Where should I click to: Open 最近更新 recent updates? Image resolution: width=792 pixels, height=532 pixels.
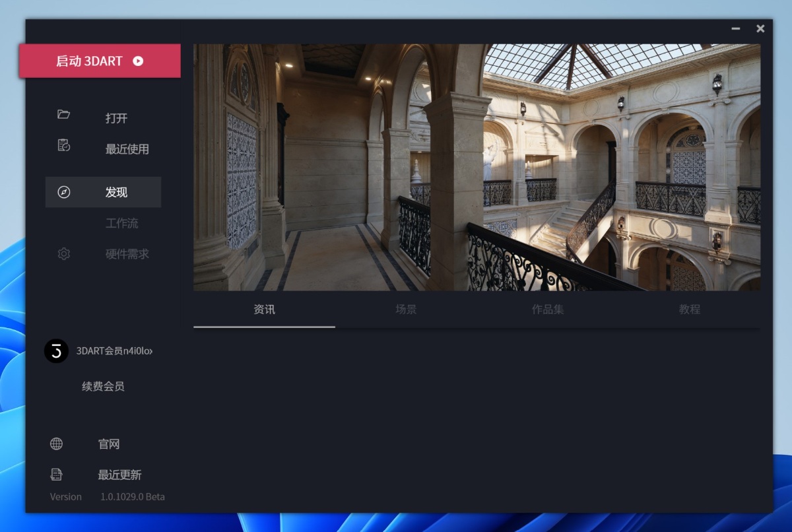[119, 475]
